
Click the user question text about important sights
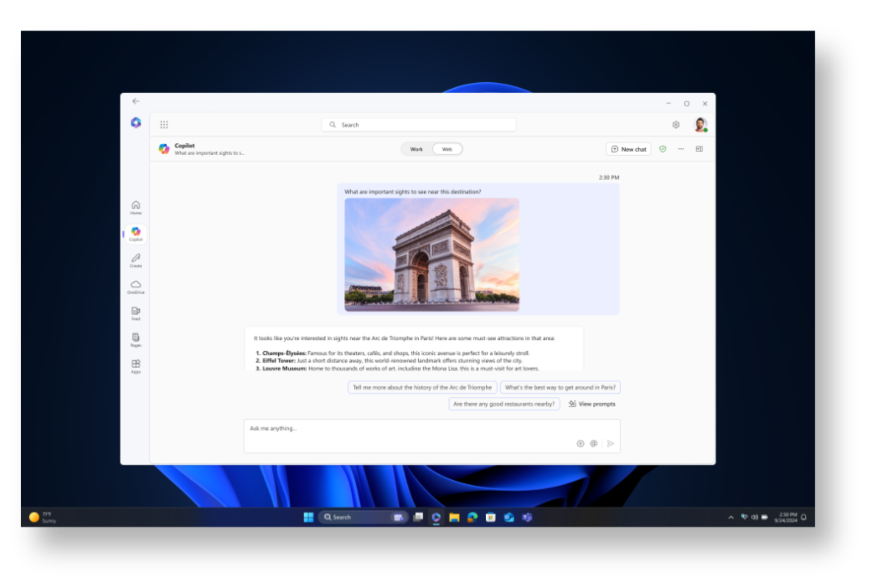click(x=413, y=192)
